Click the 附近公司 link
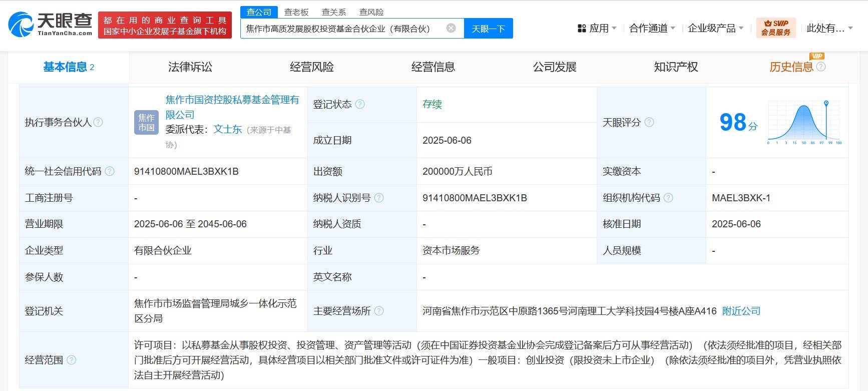Viewport: 868px width, 391px height. [741, 311]
